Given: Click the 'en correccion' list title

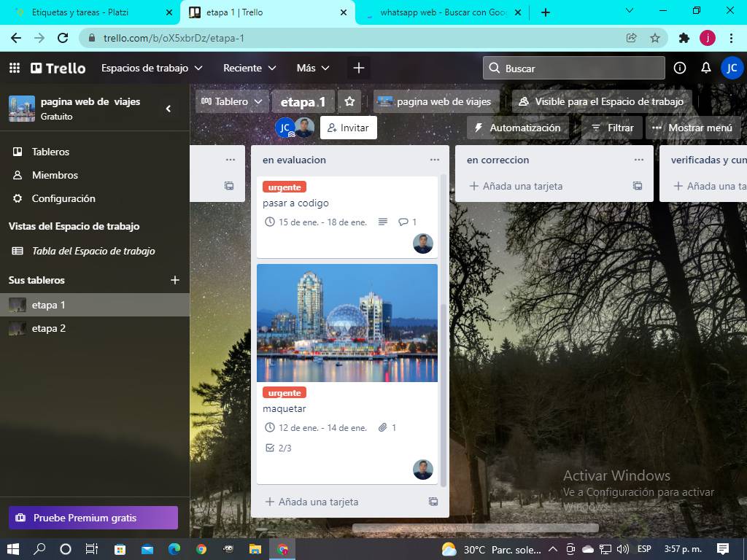Looking at the screenshot, I should [x=498, y=160].
